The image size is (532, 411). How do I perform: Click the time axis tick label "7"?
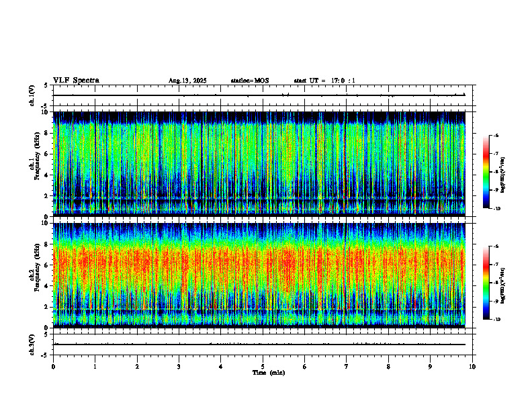[347, 367]
